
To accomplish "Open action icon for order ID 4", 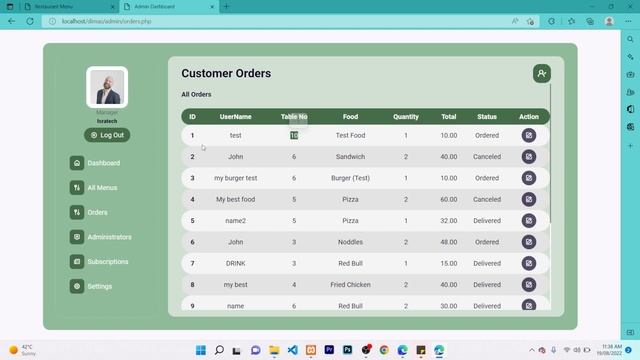I will 529,199.
